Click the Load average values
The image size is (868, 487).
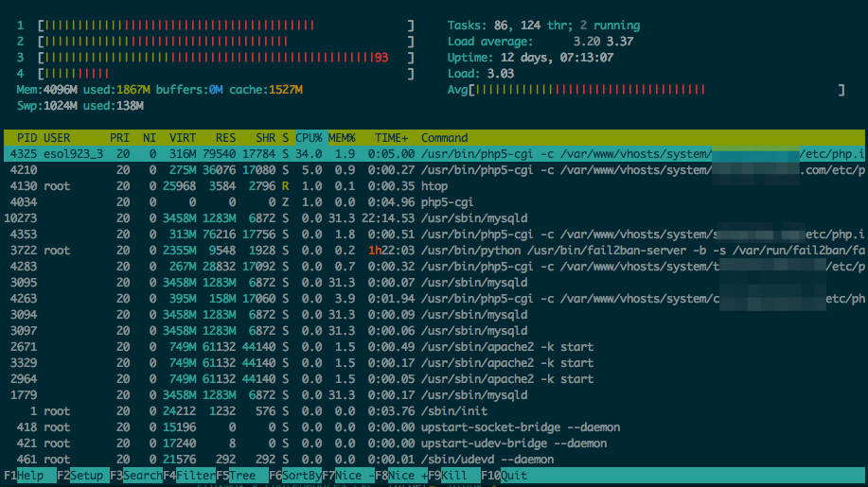point(603,42)
